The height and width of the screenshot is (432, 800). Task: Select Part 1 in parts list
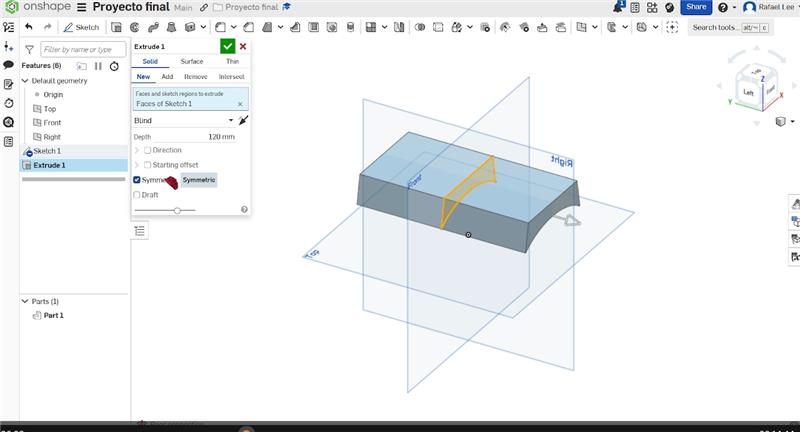point(54,315)
